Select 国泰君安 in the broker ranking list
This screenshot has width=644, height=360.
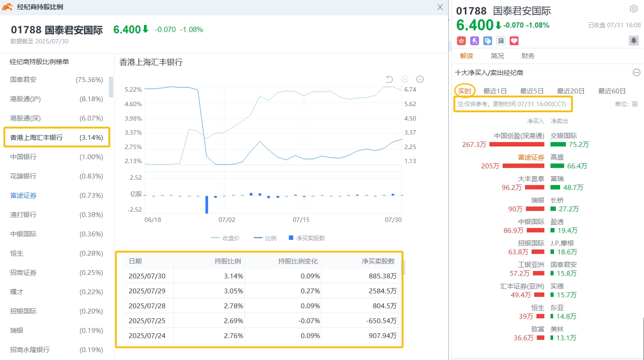[57, 80]
